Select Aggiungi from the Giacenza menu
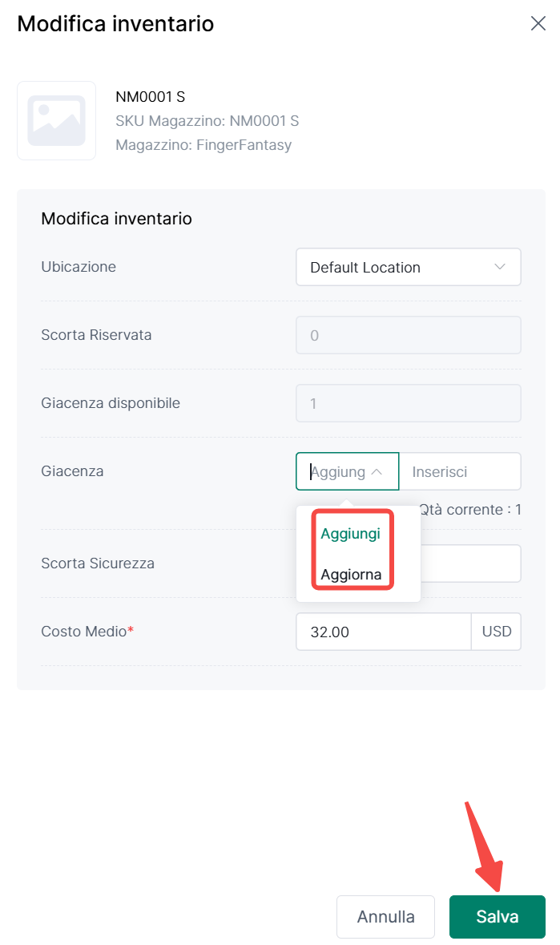The width and height of the screenshot is (560, 945). (x=351, y=533)
